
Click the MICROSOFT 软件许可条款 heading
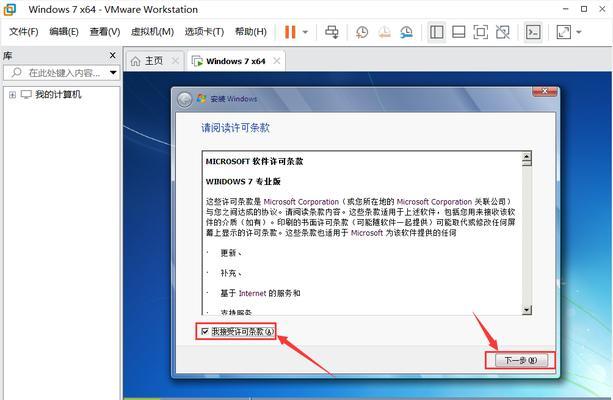tap(255, 161)
